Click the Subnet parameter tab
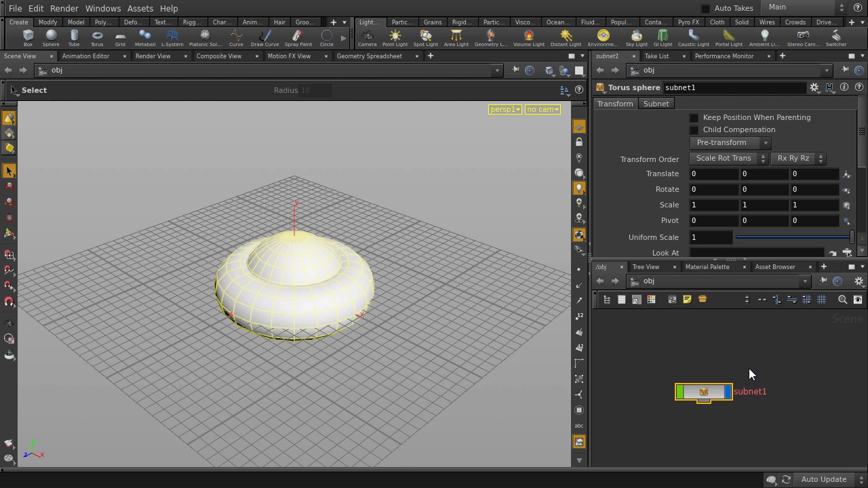Screen dimensions: 868x488 pos(656,104)
